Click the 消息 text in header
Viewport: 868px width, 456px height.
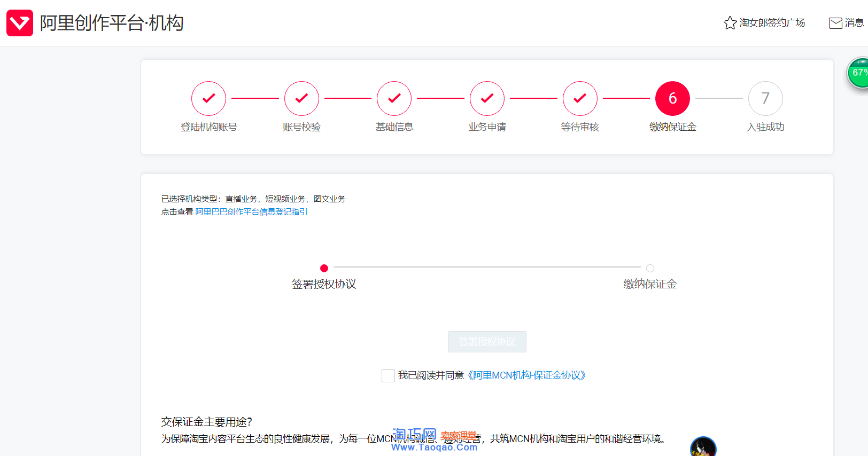[x=854, y=23]
